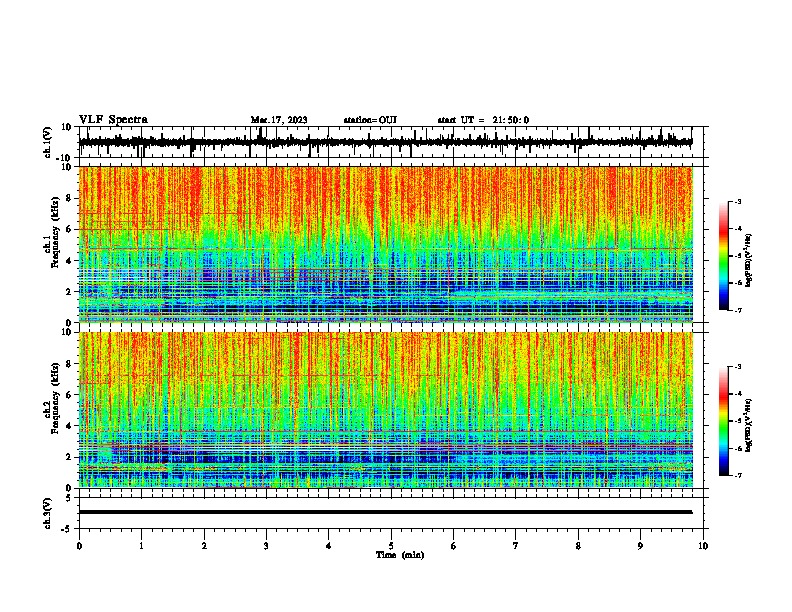Click the ch.3 flat black trace line
Image resolution: width=792 pixels, height=612 pixels.
385,512
